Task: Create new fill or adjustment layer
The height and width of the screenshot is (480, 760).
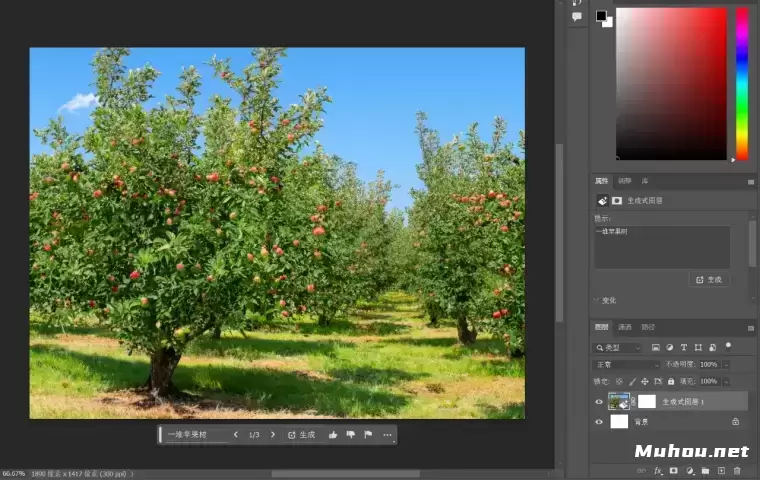Action: pos(690,471)
